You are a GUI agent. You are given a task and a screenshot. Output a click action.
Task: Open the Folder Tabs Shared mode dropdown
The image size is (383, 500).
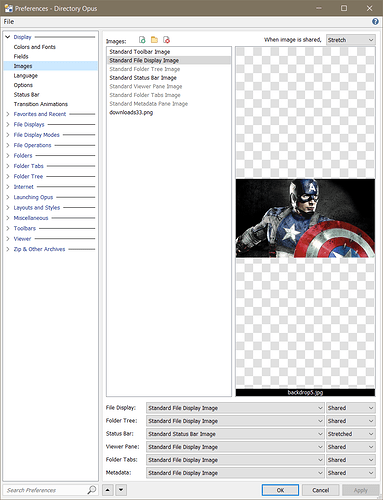(x=350, y=460)
